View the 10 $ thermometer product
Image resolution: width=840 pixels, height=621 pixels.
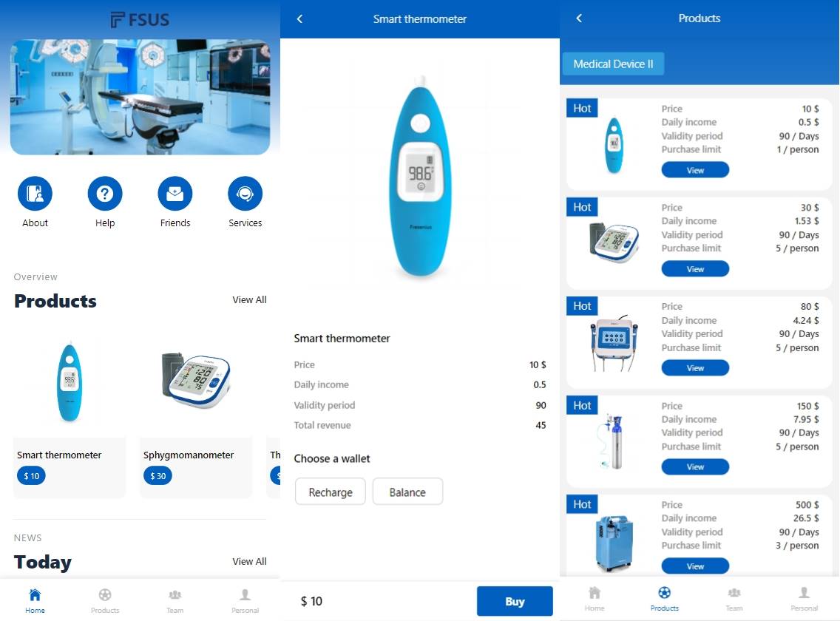(695, 170)
